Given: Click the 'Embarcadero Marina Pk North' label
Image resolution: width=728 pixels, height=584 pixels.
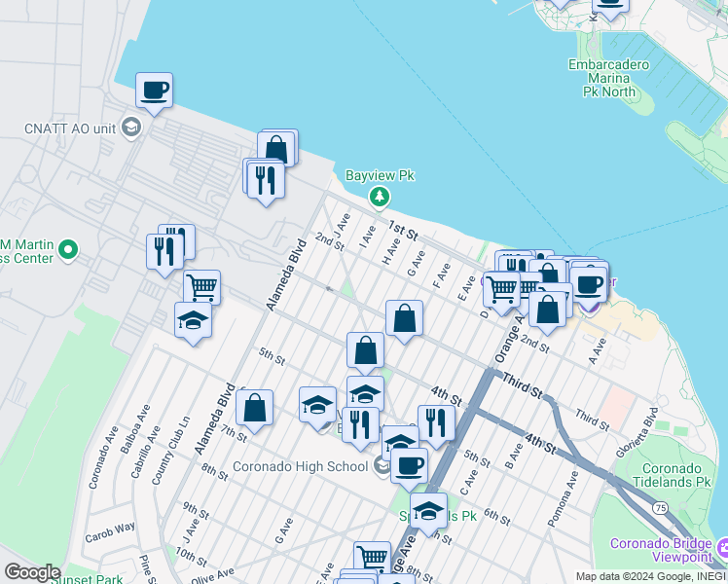Looking at the screenshot, I should tap(608, 78).
